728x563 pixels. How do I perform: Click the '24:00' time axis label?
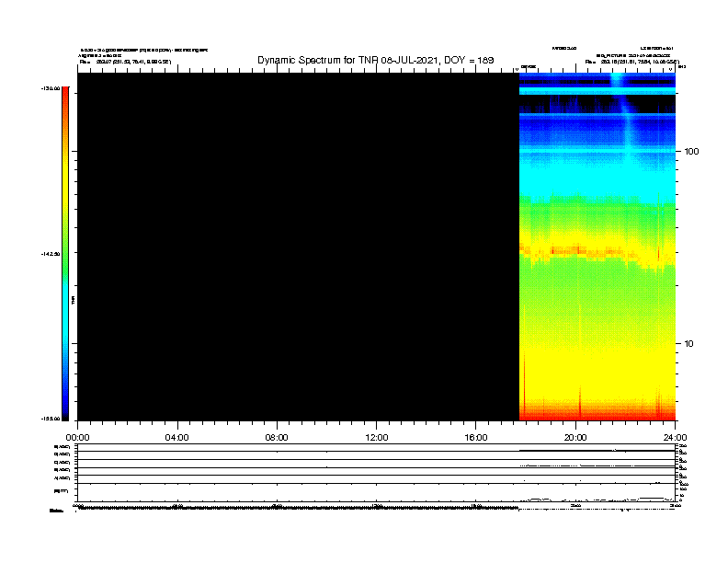tap(675, 438)
